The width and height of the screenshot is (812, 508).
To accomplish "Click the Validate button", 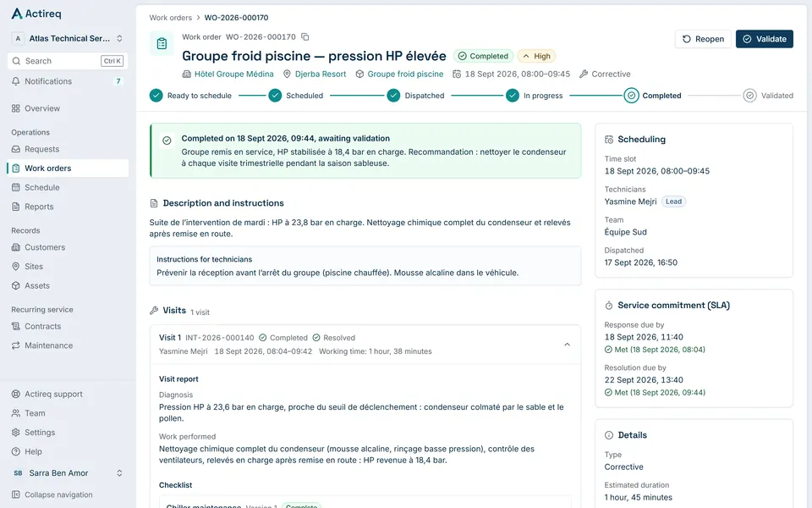I will (x=765, y=39).
